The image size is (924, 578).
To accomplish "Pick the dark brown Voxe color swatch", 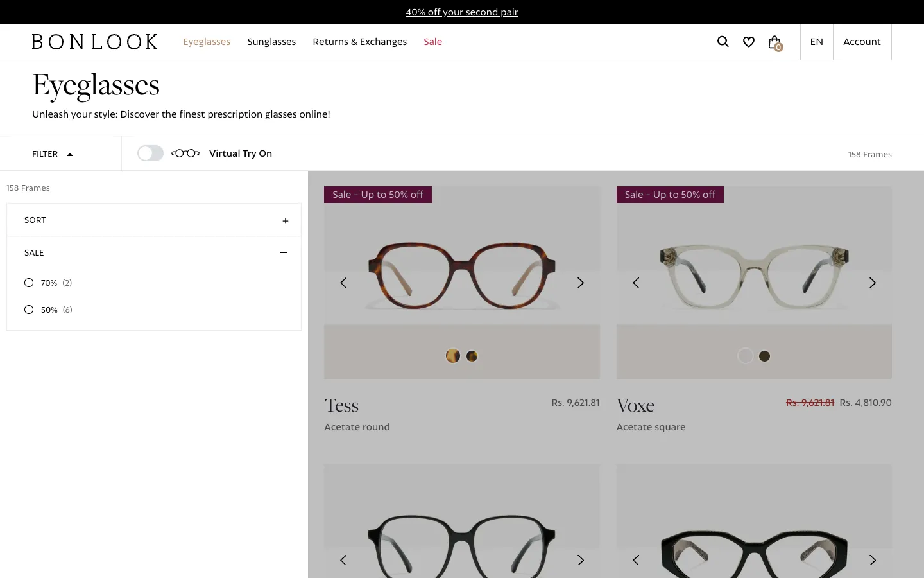I will tap(764, 356).
